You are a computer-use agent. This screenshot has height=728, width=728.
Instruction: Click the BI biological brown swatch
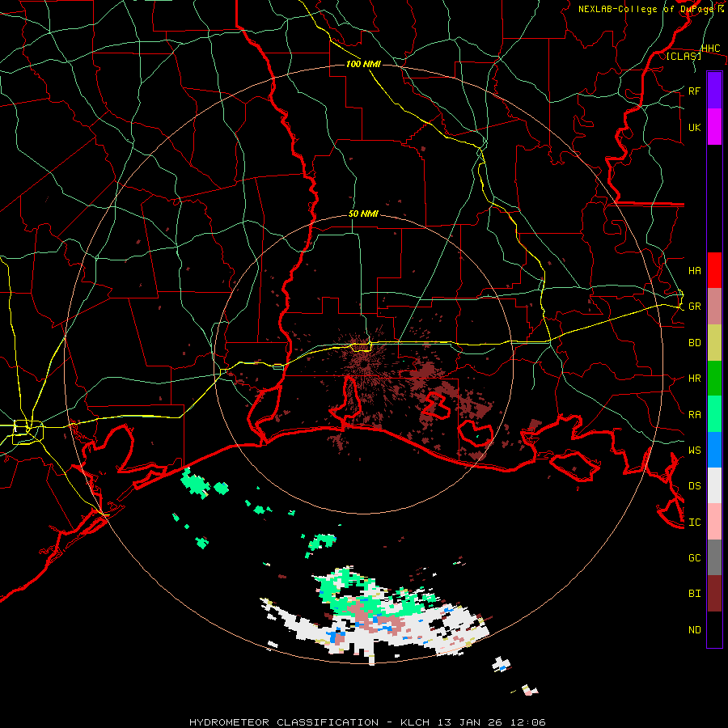point(714,594)
